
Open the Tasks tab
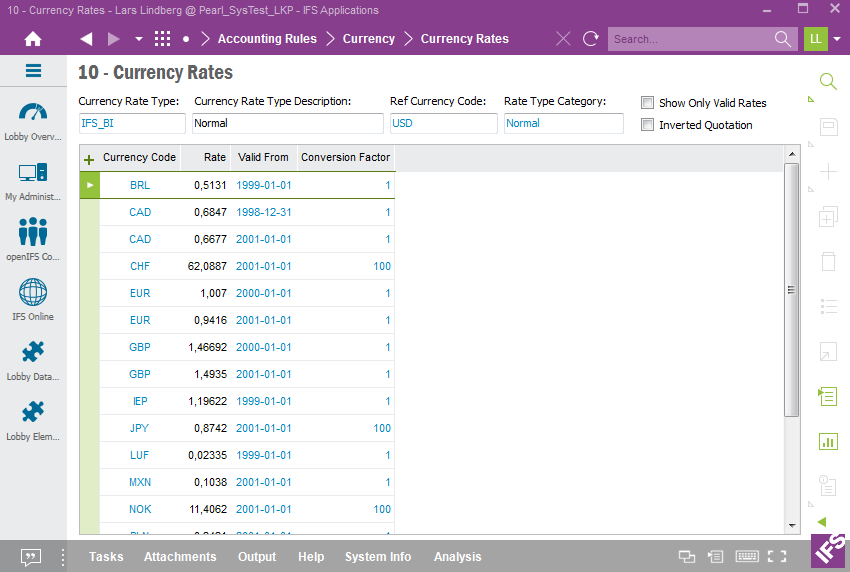point(106,557)
